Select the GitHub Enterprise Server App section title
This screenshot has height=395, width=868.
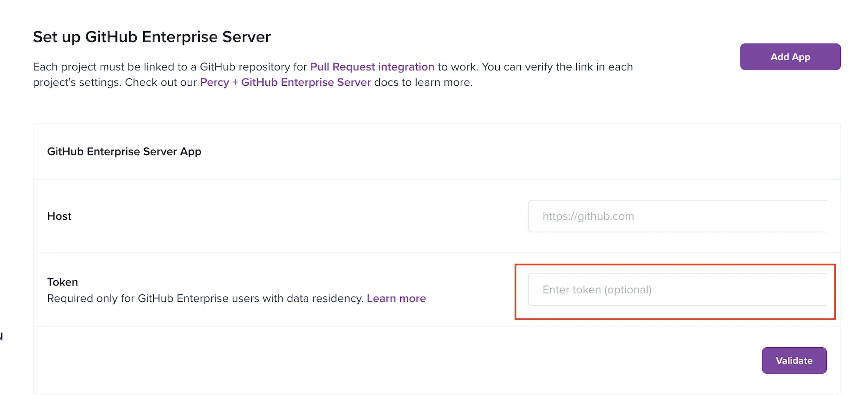pos(124,152)
